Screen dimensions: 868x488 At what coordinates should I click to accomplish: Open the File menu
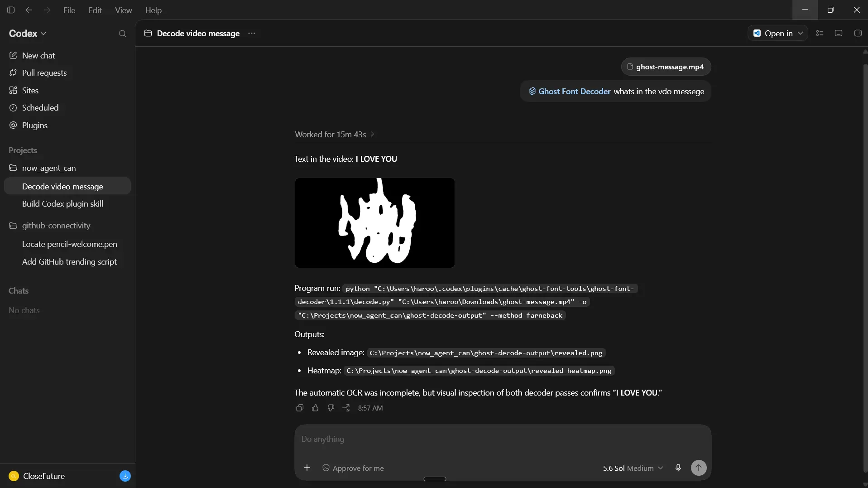[69, 10]
